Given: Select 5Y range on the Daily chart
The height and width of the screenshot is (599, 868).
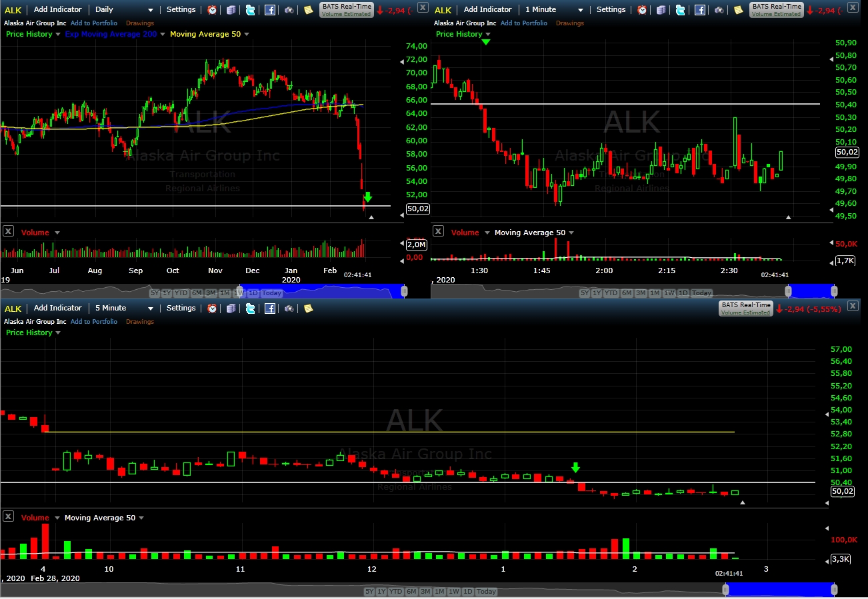Looking at the screenshot, I should (x=155, y=293).
